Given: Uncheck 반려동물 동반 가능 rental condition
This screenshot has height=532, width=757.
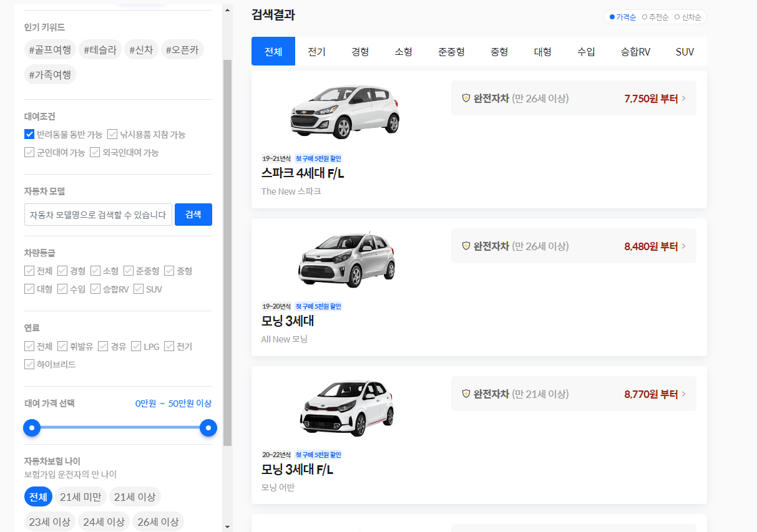Looking at the screenshot, I should click(x=29, y=133).
